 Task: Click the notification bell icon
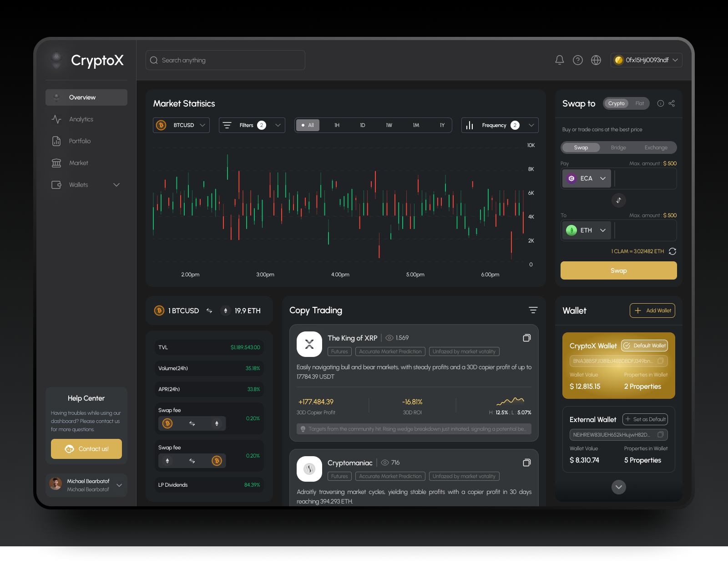coord(559,60)
